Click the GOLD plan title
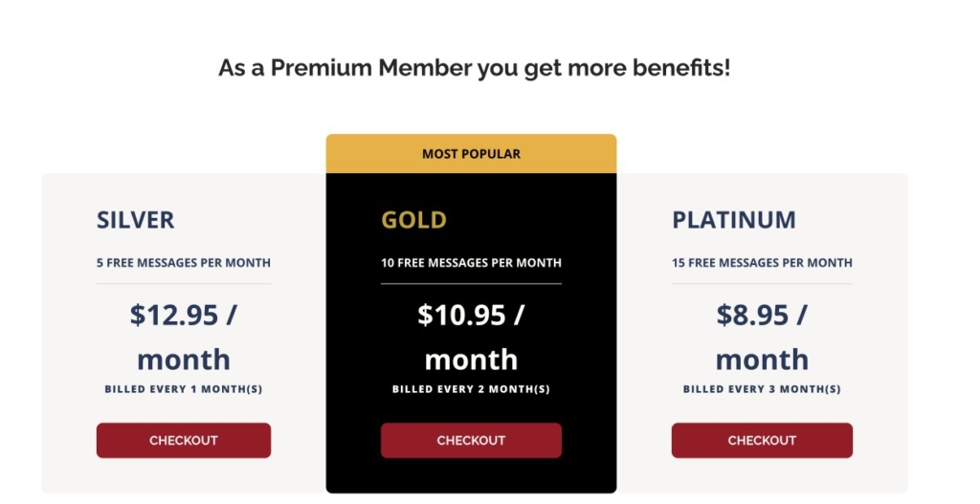Screen dimensions: 980x504 [413, 220]
